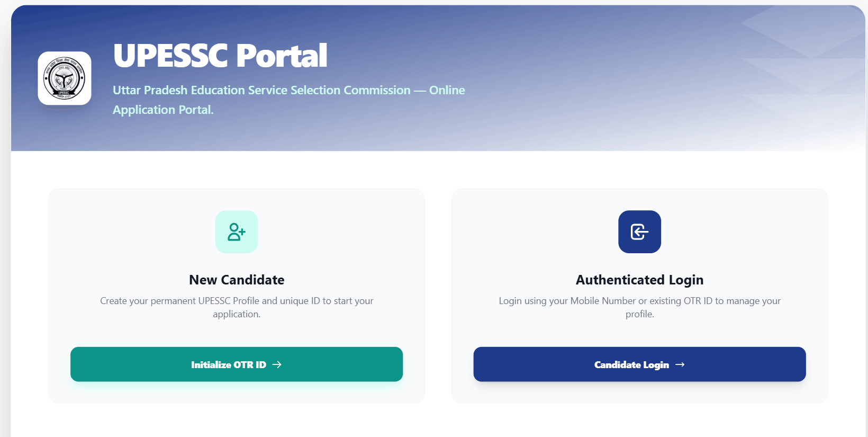Select the Authenticated Login heading
This screenshot has width=868, height=437.
[x=639, y=280]
